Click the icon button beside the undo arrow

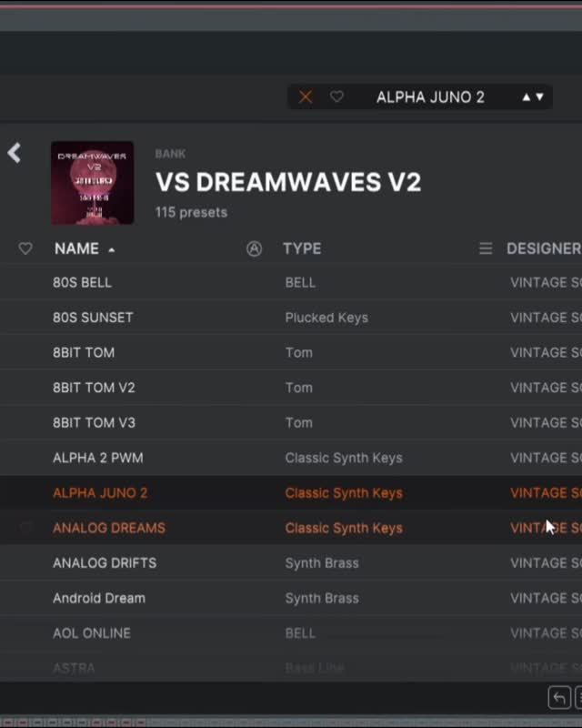coord(578,696)
